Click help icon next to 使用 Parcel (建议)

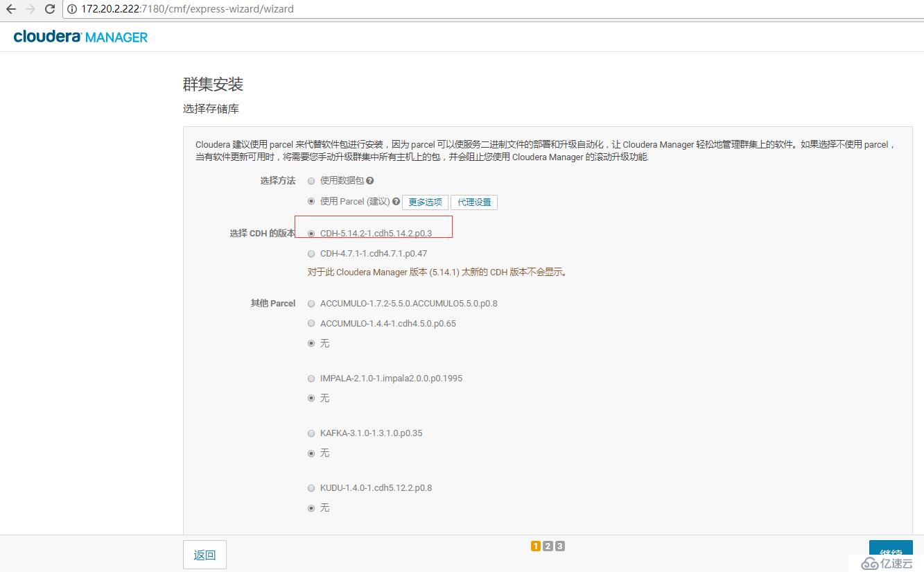click(x=396, y=202)
